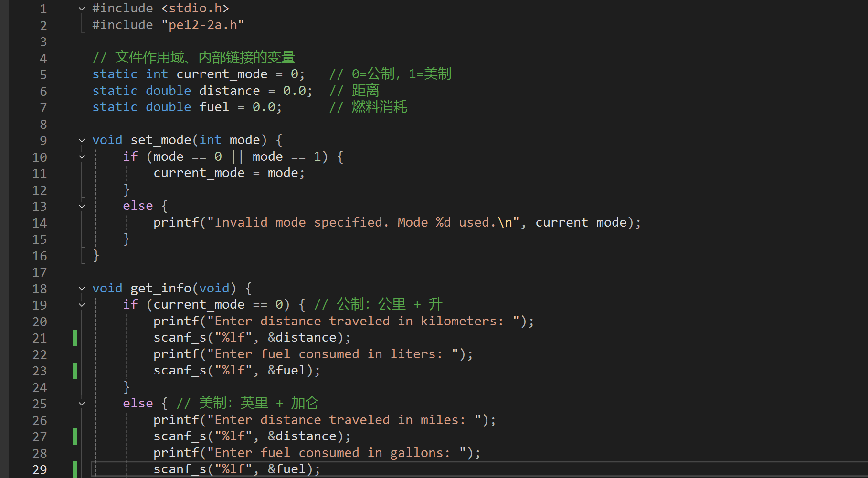Image resolution: width=868 pixels, height=478 pixels.
Task: Click the comment '燃料消耗'
Action: (380, 107)
